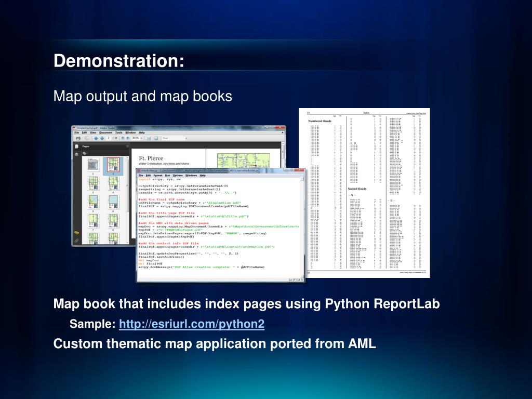Select page 4 thumbnail in Pages panel

(113, 183)
